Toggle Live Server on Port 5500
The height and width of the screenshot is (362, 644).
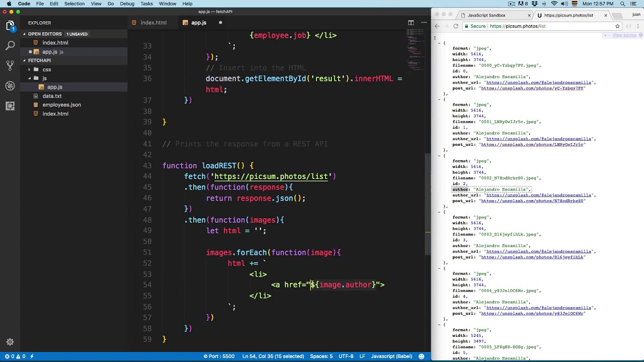point(219,356)
